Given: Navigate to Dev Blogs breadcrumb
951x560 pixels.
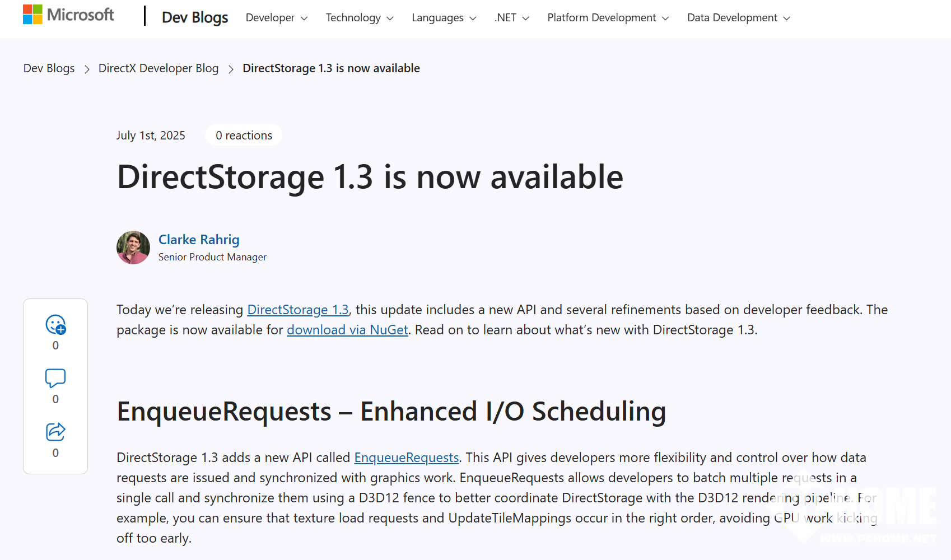Looking at the screenshot, I should pyautogui.click(x=49, y=68).
